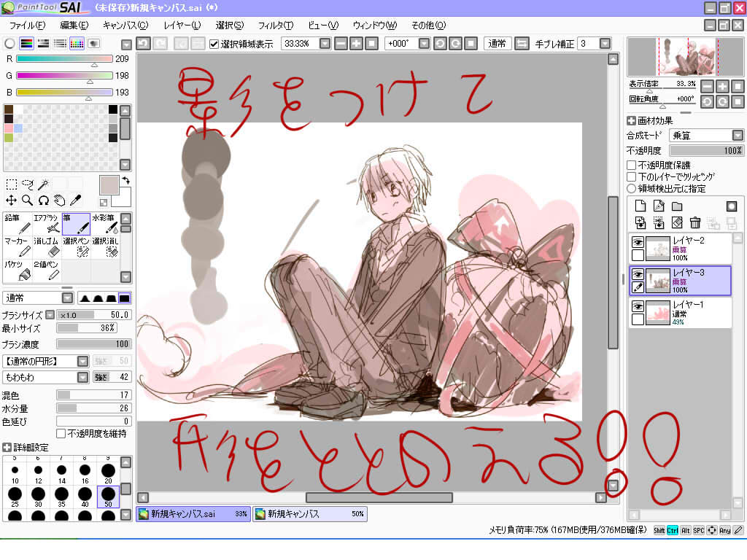Viewport: 747px width, 560px height.
Task: Open the レイヤー(L) menu
Action: point(182,26)
